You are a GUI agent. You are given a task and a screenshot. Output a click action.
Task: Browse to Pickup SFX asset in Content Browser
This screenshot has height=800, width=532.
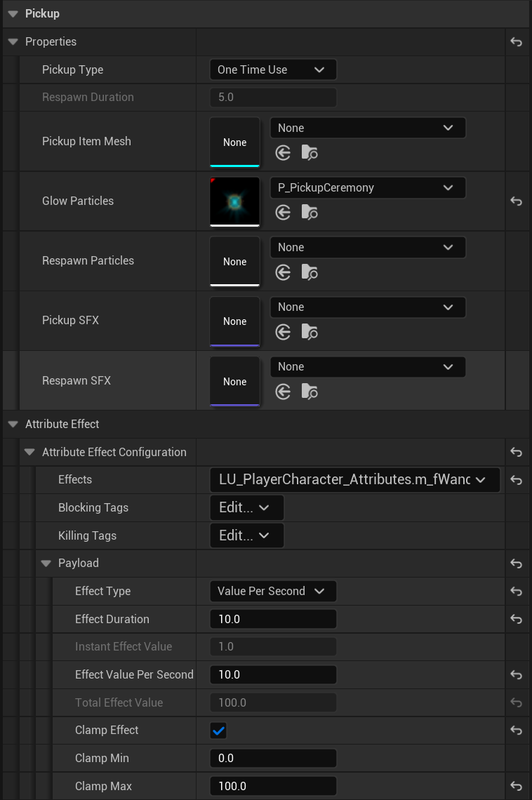pyautogui.click(x=310, y=332)
